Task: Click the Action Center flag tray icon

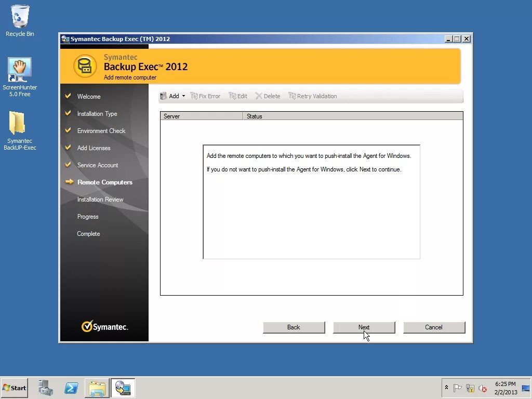Action: tap(457, 388)
